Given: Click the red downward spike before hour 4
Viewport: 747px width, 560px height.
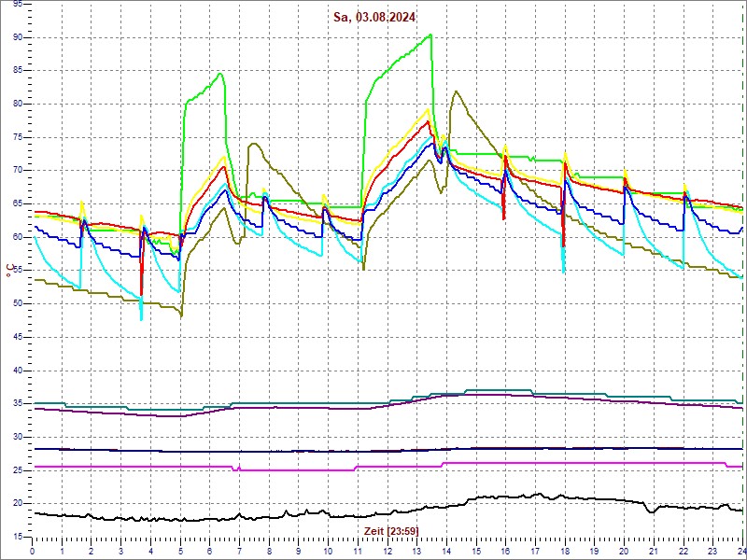Looking at the screenshot, I should (141, 289).
